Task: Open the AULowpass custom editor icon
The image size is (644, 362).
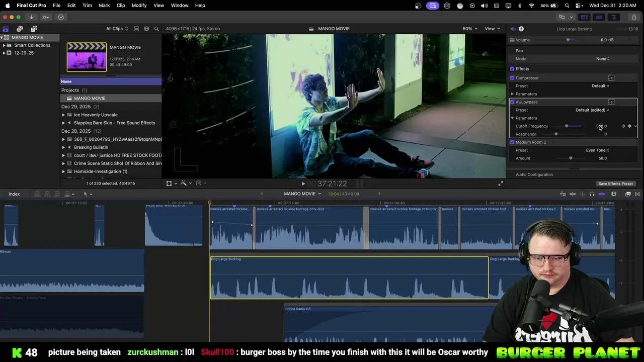Action: click(x=611, y=102)
